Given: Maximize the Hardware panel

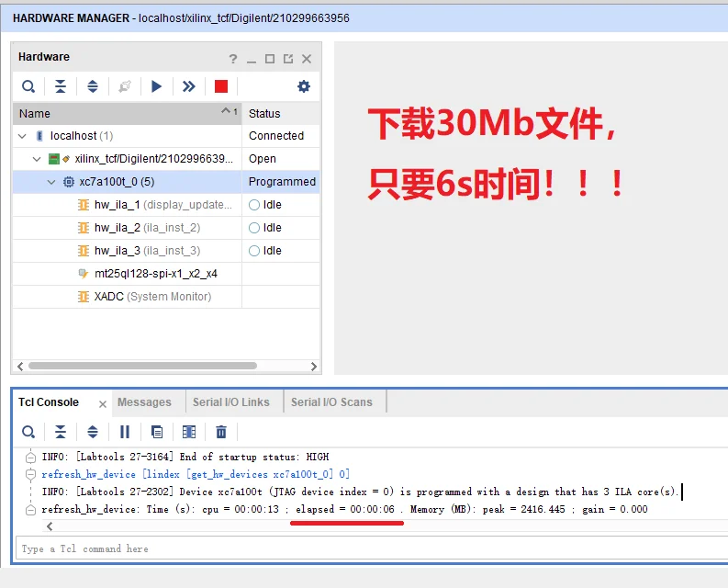Looking at the screenshot, I should click(270, 59).
